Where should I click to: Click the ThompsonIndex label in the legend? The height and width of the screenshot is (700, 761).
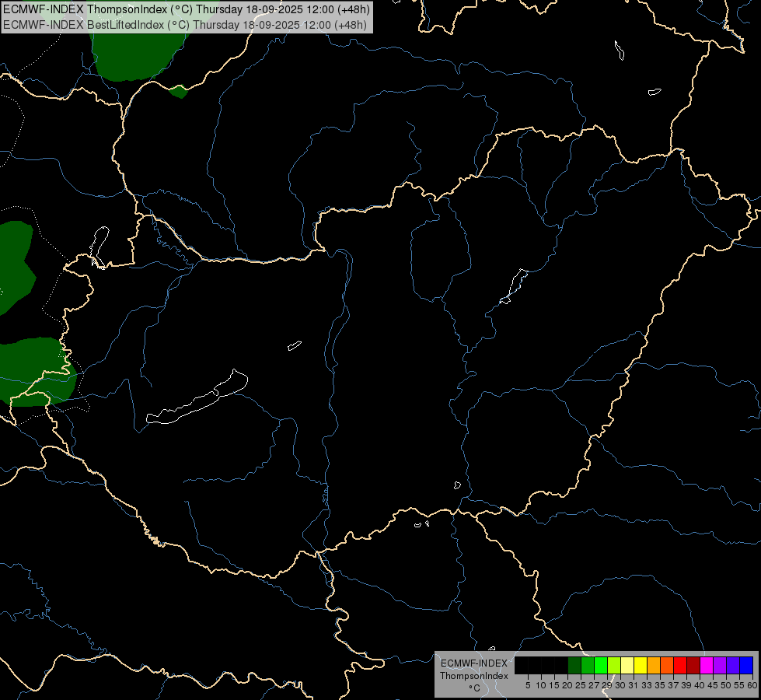(474, 676)
